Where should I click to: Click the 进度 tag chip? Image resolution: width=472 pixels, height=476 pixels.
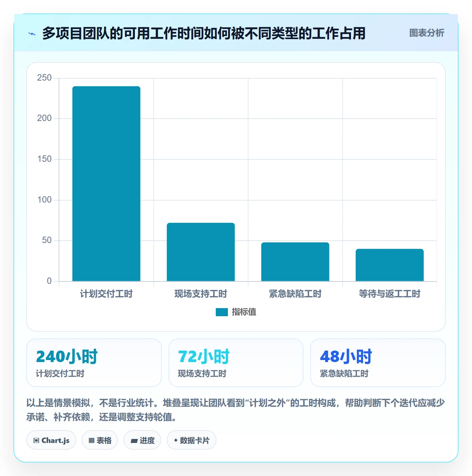click(x=142, y=440)
